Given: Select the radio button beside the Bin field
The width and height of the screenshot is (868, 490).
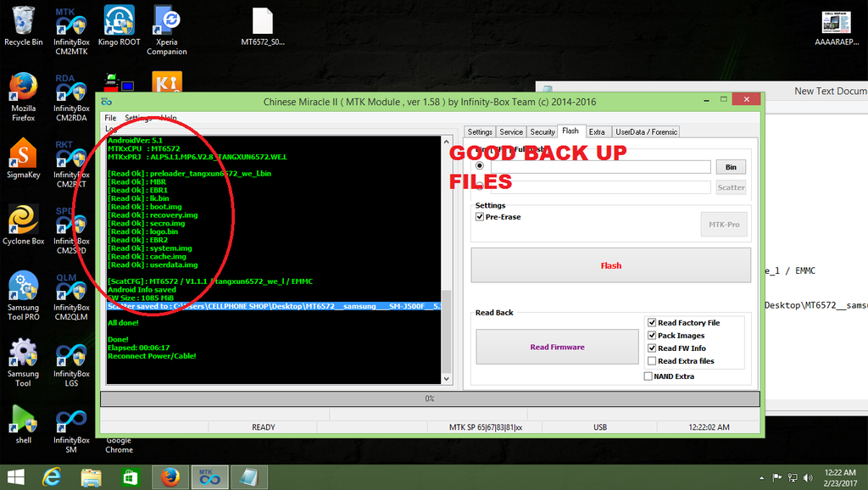Looking at the screenshot, I should point(480,166).
